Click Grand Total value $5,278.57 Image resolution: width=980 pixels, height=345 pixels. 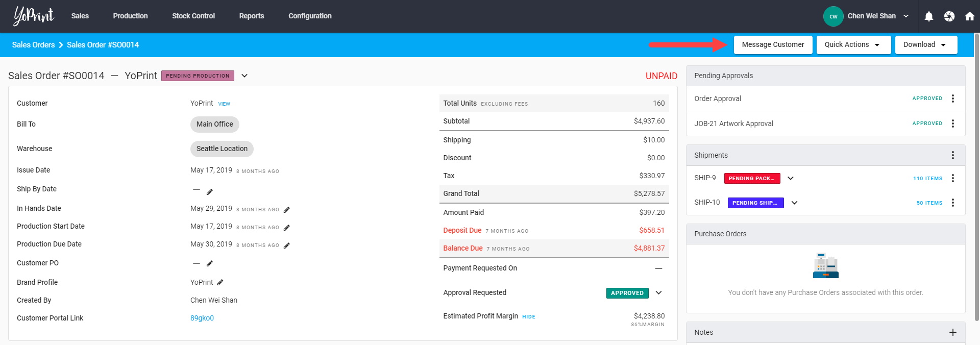(x=649, y=193)
